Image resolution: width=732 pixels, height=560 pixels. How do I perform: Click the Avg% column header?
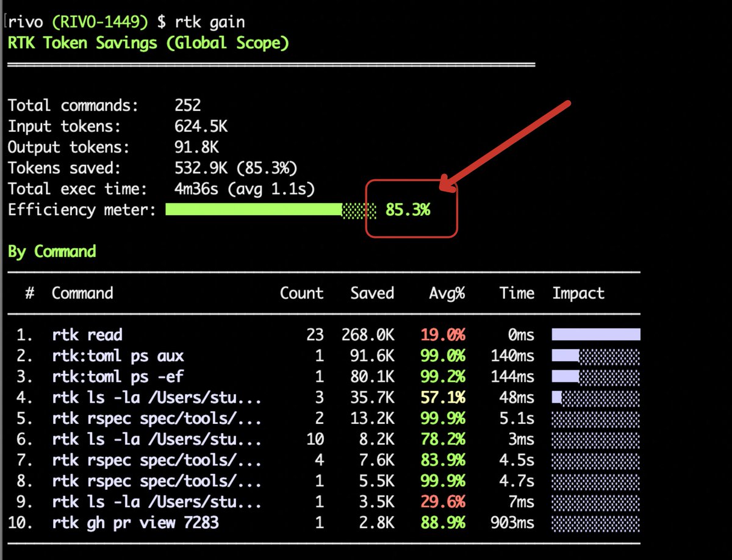447,293
